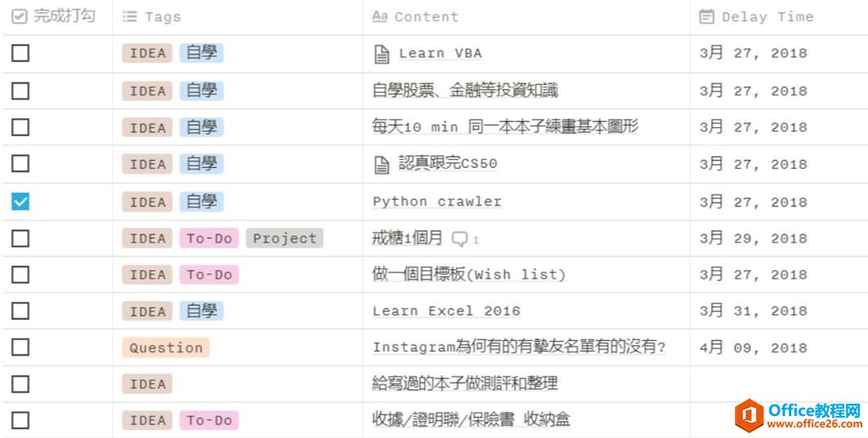This screenshot has width=868, height=438.
Task: Click the page icon beside 認真跟完CS50
Action: (381, 165)
